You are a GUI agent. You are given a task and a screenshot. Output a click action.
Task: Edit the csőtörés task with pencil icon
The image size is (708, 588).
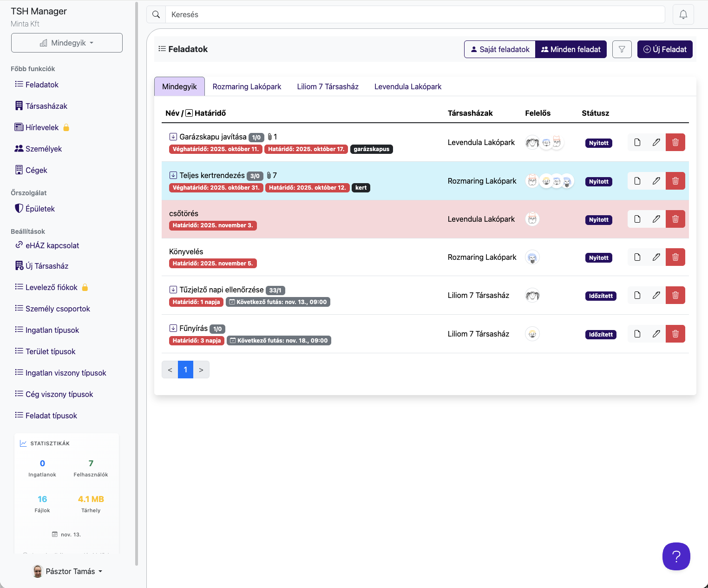[656, 219]
